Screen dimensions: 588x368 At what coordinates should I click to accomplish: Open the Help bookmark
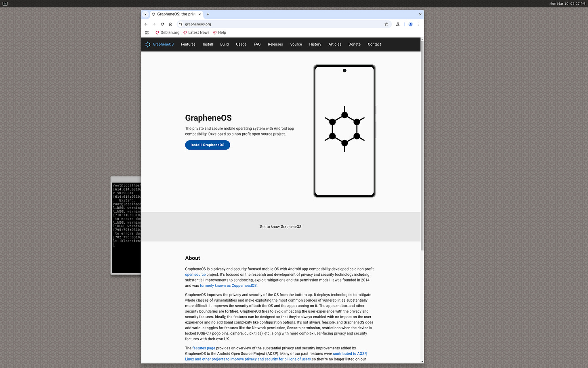[220, 33]
